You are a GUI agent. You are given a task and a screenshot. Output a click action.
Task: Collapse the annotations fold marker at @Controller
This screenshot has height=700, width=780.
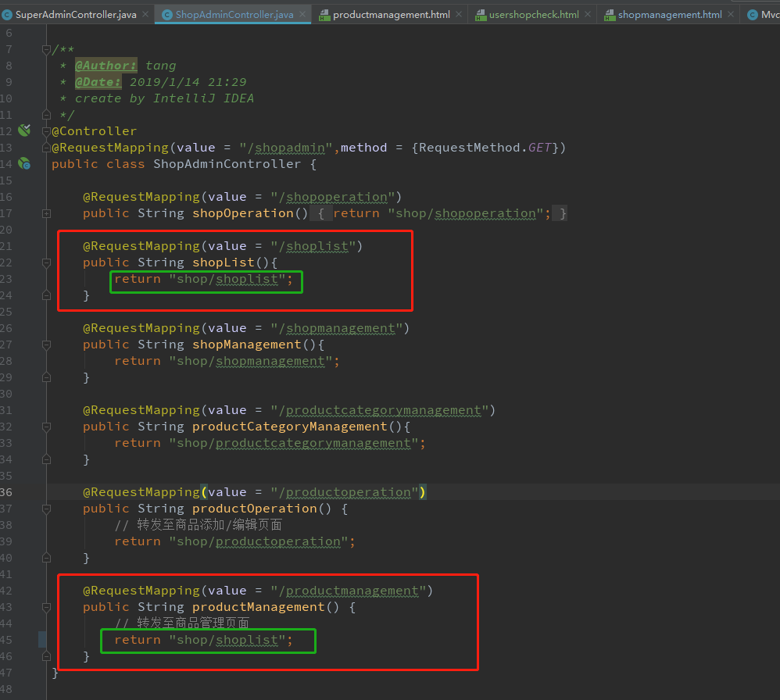46,131
